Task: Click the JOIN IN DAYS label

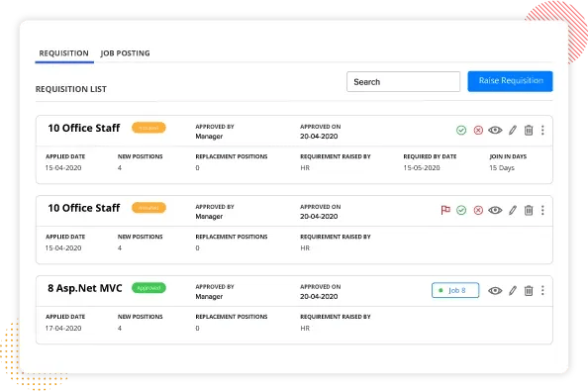Action: [x=508, y=156]
